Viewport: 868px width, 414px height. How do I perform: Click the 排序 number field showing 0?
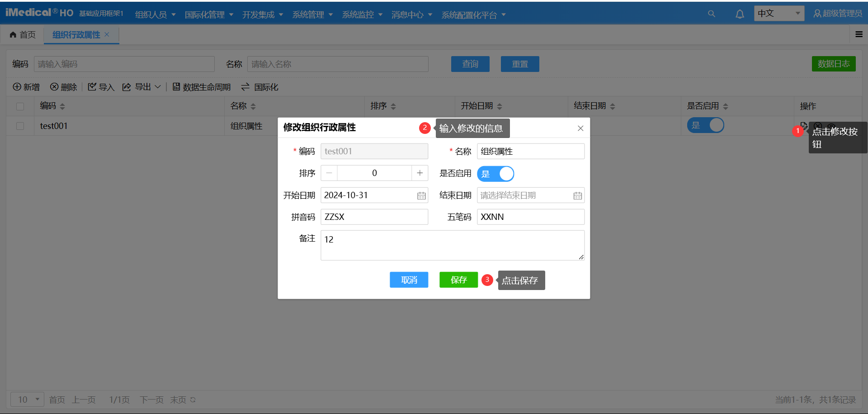[x=374, y=173]
